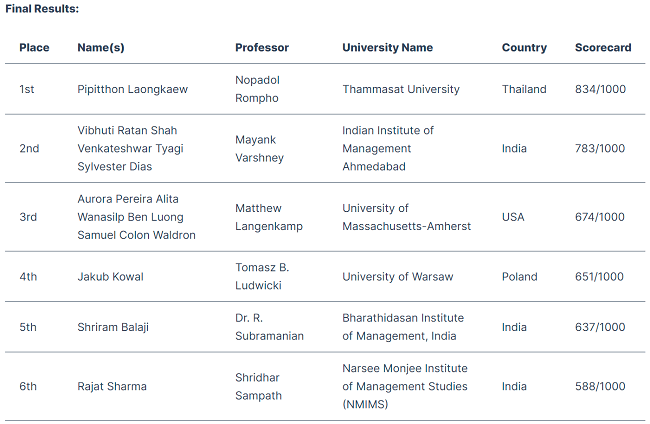This screenshot has height=424, width=650.
Task: Click the Final Results heading
Action: click(x=42, y=8)
